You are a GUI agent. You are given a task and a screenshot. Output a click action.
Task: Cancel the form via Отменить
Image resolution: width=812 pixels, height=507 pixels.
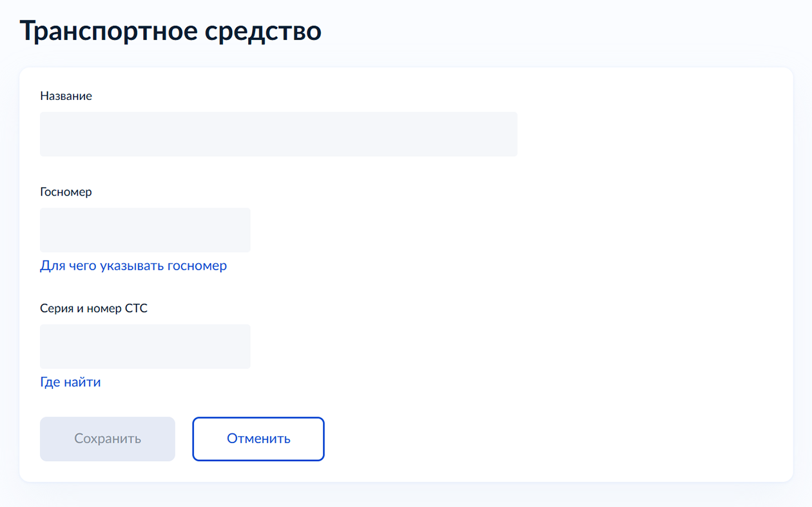tap(258, 439)
